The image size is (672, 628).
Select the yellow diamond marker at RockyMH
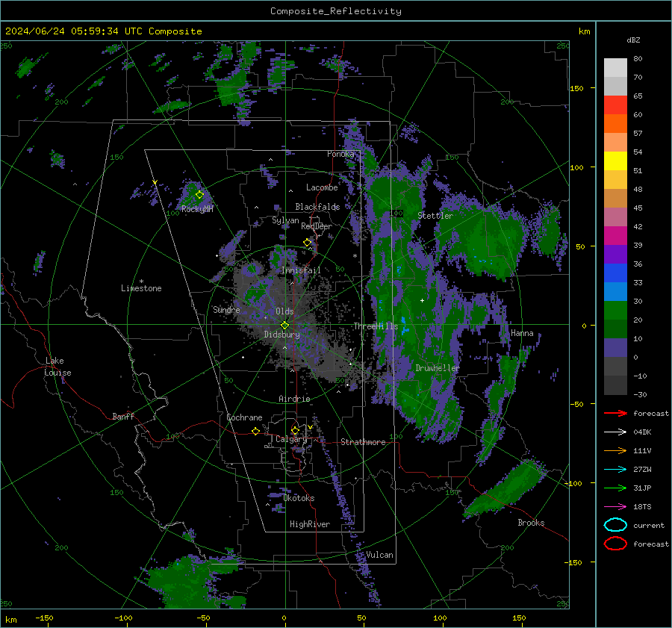pos(199,195)
